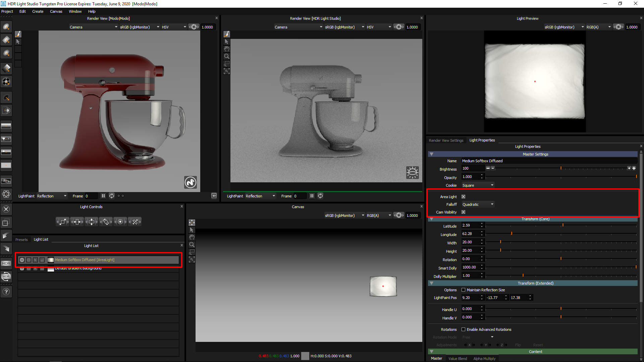Image resolution: width=644 pixels, height=362 pixels.
Task: Enable Maintain Reflection Size option
Action: pyautogui.click(x=463, y=290)
